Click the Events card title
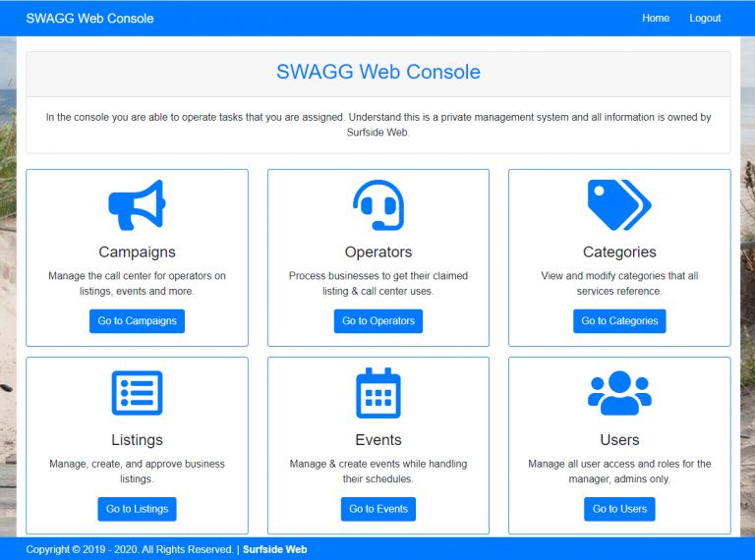This screenshot has width=755, height=560. 377,440
